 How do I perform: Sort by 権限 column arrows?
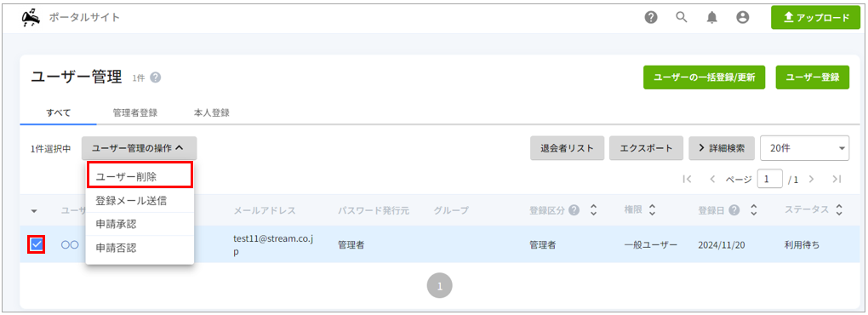pos(652,210)
